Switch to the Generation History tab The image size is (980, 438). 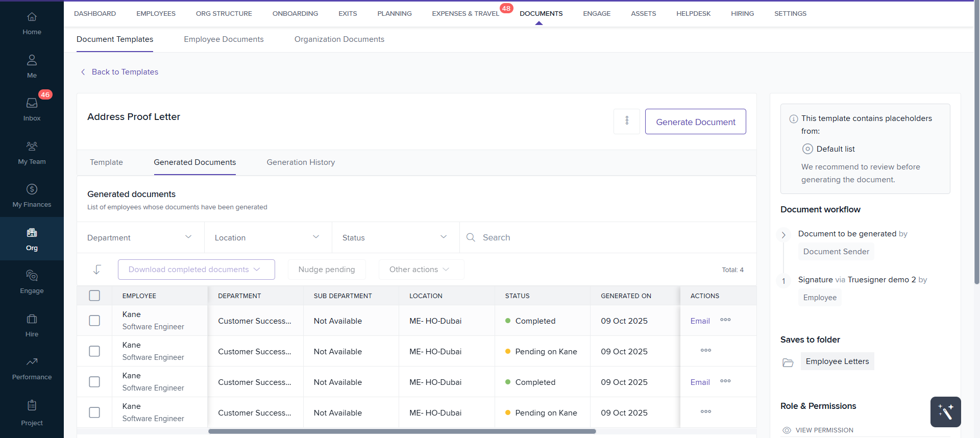point(301,162)
